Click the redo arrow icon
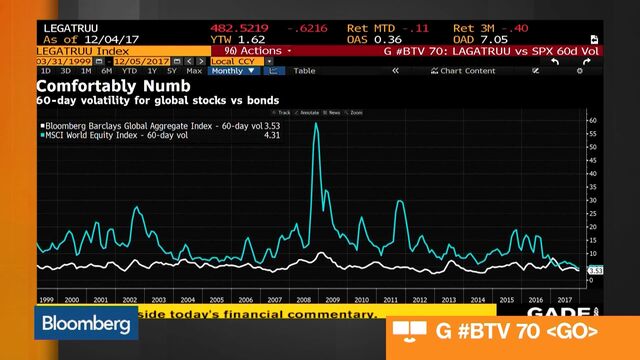Viewport: 640px width, 360px height. tap(586, 62)
